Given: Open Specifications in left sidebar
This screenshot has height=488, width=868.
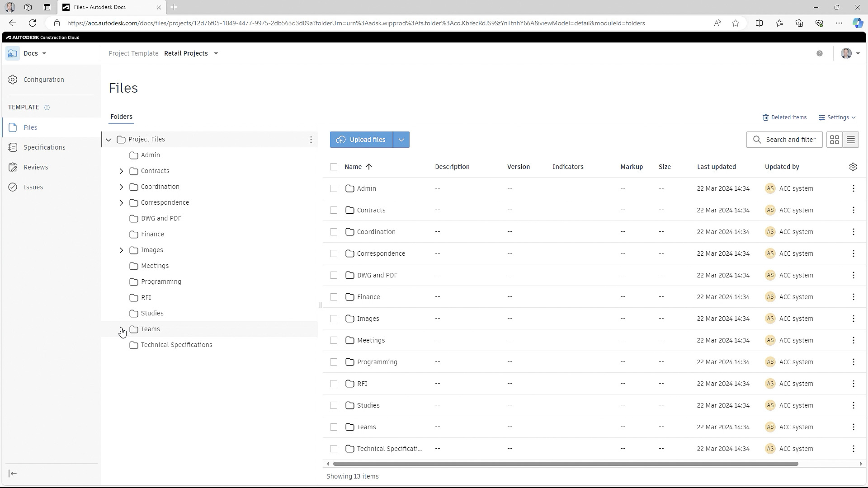Looking at the screenshot, I should coord(44,147).
